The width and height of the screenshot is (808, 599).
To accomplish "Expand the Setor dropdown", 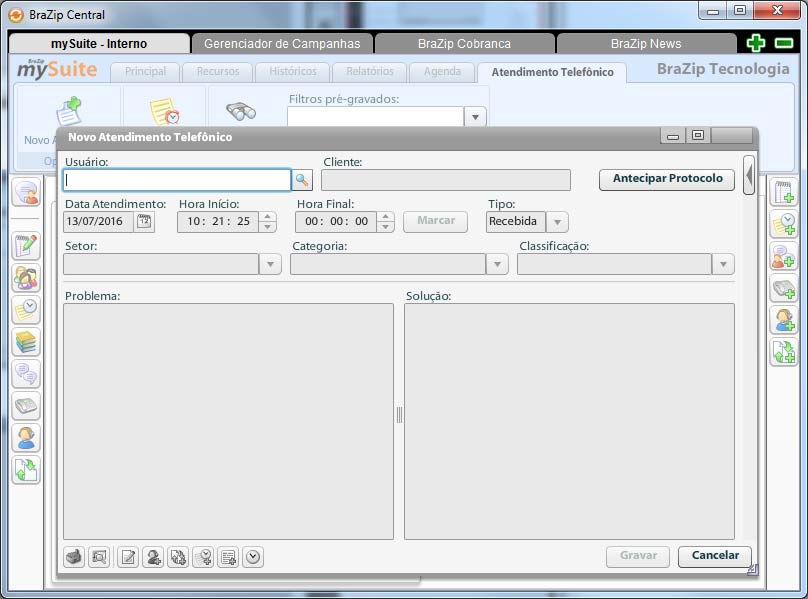I will click(270, 264).
